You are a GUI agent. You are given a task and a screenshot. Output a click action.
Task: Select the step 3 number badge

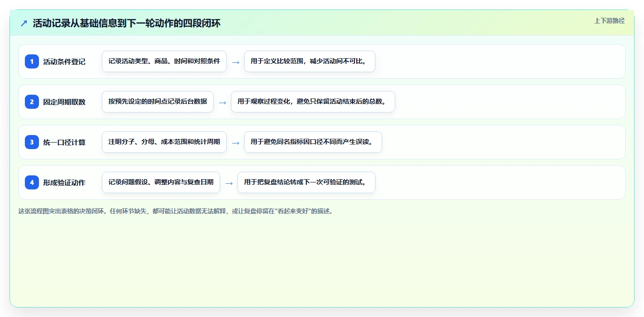pyautogui.click(x=32, y=142)
